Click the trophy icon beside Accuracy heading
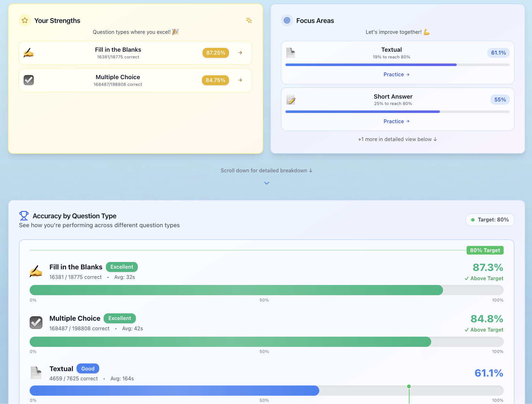Viewport: 532px width, 404px height. pos(24,216)
